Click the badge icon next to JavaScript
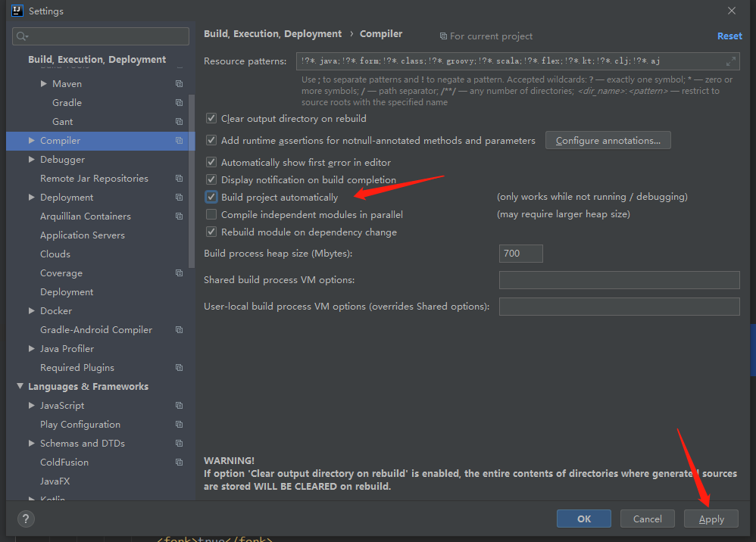Image resolution: width=756 pixels, height=542 pixels. 180,405
